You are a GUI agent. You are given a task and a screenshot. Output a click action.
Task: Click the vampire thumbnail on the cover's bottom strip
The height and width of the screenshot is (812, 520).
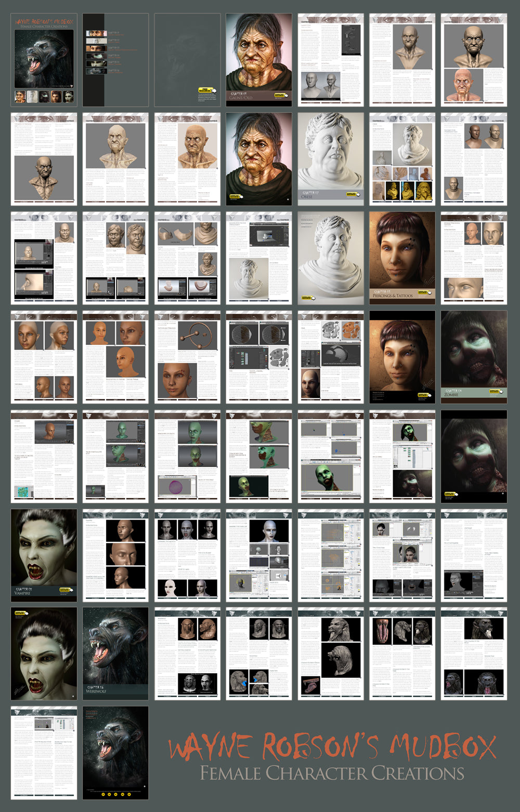point(69,96)
